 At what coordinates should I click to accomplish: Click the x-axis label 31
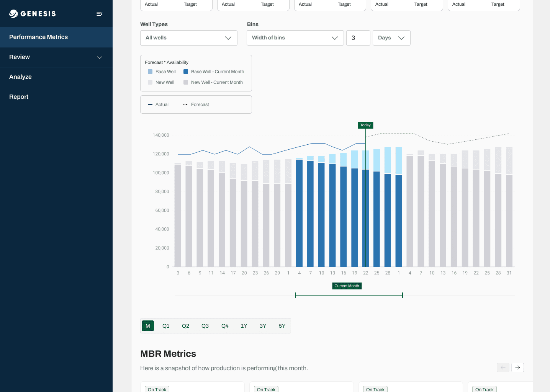[x=509, y=273]
